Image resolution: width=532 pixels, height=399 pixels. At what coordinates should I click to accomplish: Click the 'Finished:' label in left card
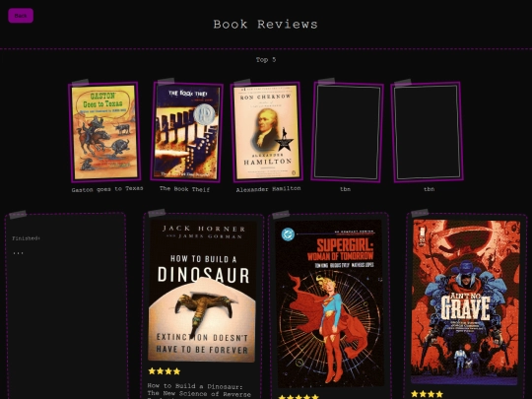point(27,238)
